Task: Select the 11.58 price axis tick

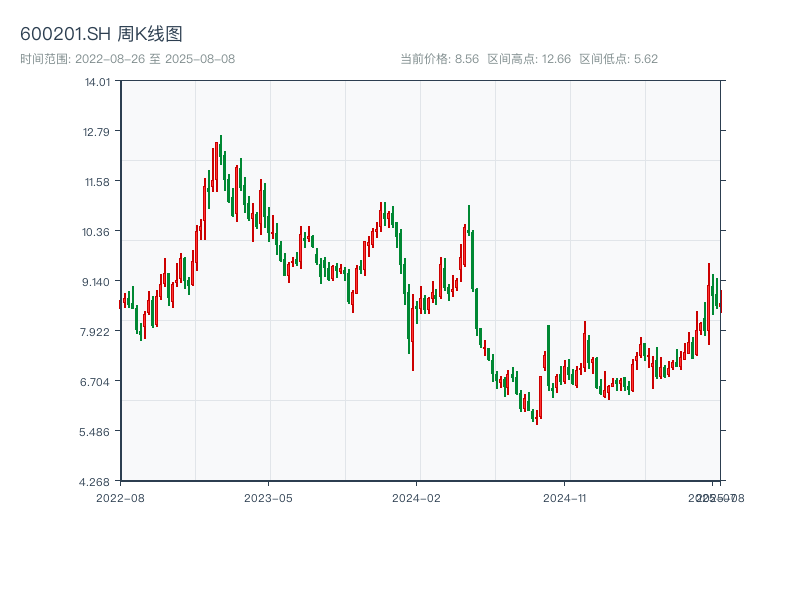Action: point(97,182)
